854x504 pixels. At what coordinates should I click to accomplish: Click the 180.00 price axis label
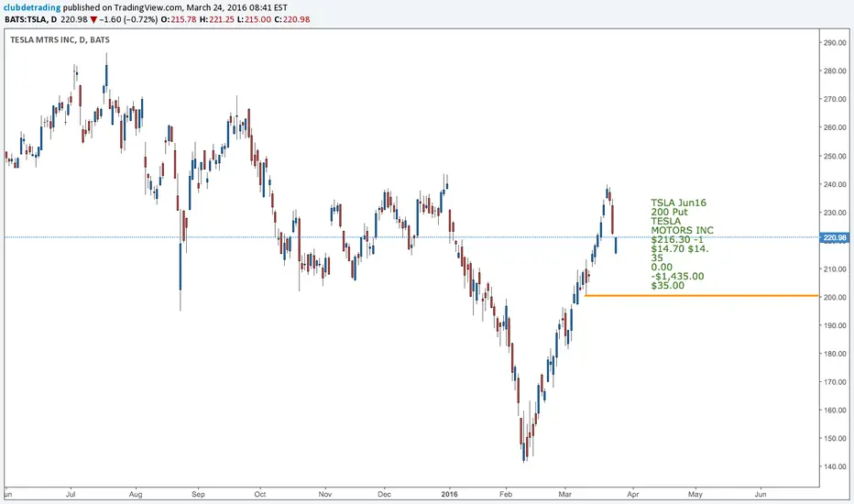835,354
